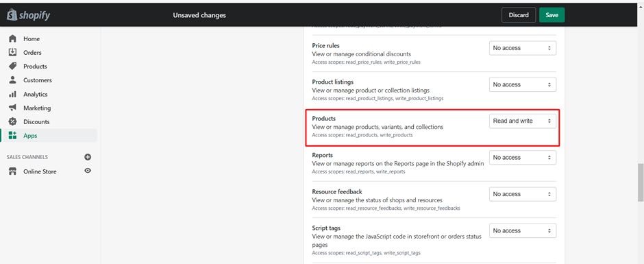This screenshot has width=644, height=264.
Task: Open the Product listings access dropdown
Action: click(x=523, y=84)
